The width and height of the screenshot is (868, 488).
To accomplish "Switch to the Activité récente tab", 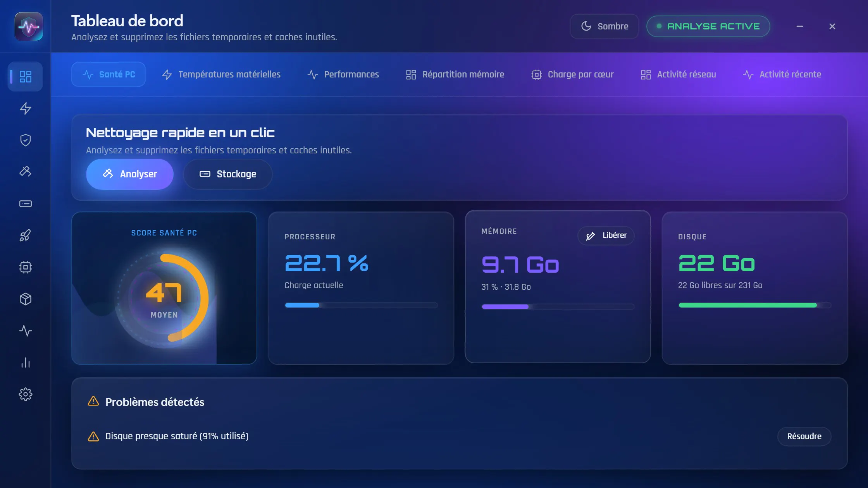I will [x=782, y=74].
